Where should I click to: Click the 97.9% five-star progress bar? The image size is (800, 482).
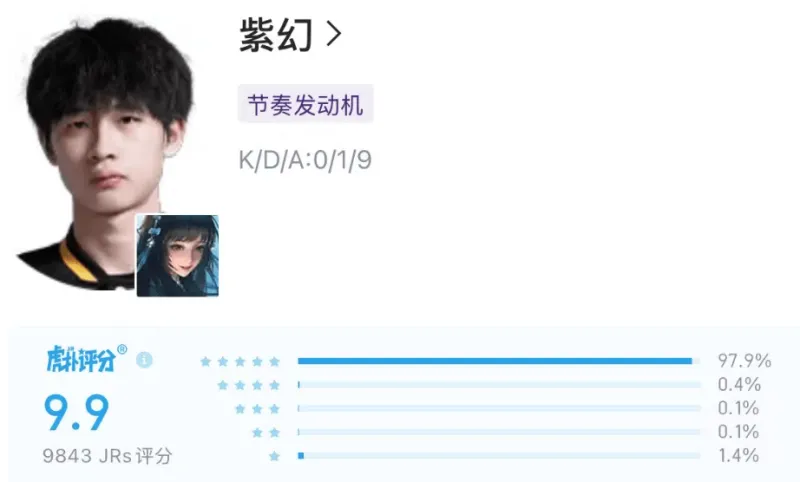[499, 361]
